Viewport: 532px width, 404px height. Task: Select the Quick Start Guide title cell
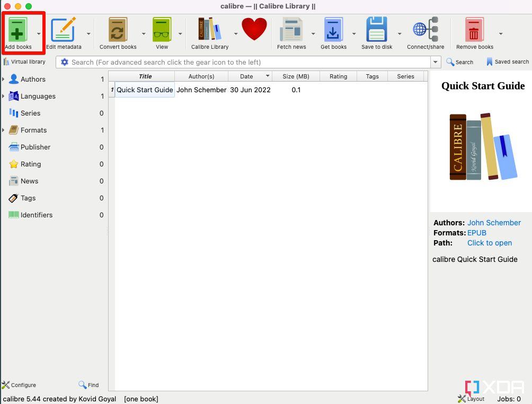tap(145, 90)
